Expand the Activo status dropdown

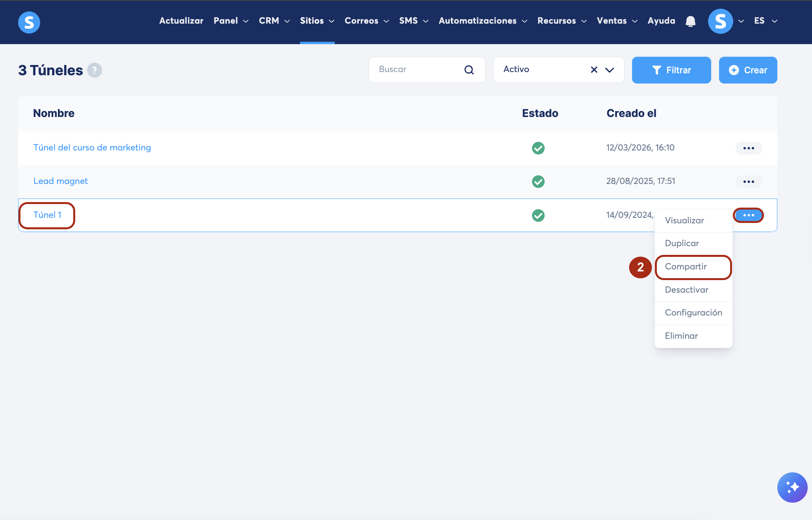609,70
